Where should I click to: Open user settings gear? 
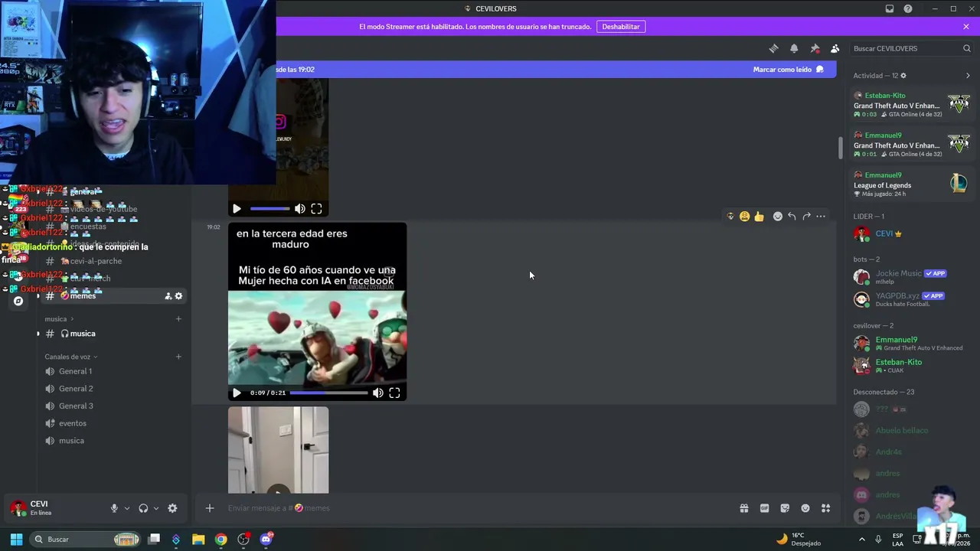coord(172,508)
